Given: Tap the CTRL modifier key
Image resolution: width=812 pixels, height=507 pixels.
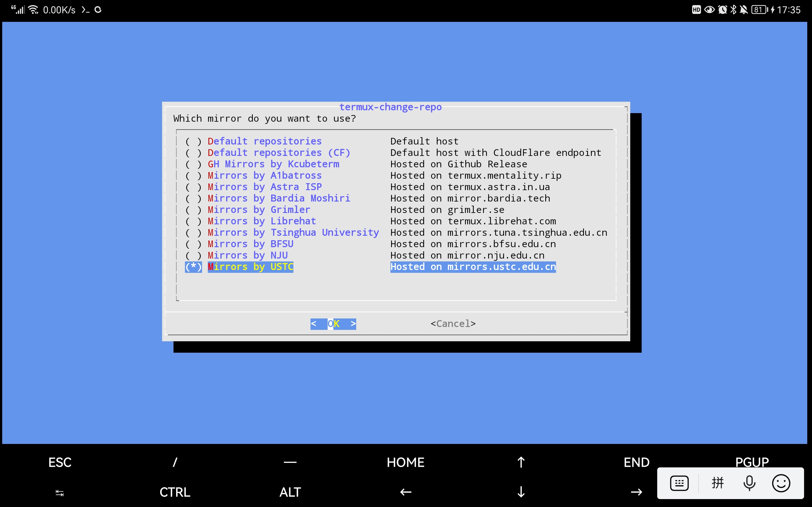Looking at the screenshot, I should tap(174, 492).
